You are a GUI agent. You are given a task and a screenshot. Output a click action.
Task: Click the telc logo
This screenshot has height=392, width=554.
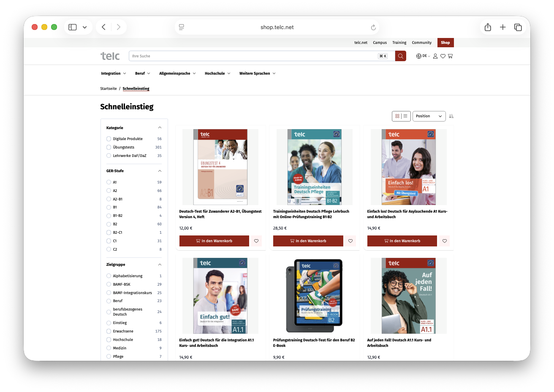click(x=110, y=56)
